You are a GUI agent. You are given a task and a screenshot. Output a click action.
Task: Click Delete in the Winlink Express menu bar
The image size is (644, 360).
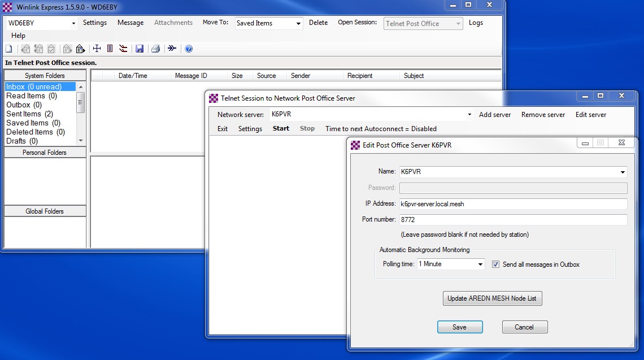318,23
